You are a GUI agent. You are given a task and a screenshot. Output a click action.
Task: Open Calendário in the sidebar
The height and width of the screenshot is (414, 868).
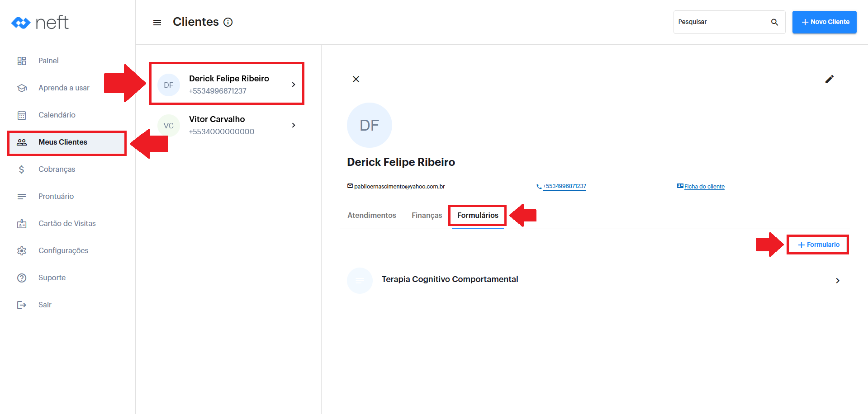(x=57, y=115)
